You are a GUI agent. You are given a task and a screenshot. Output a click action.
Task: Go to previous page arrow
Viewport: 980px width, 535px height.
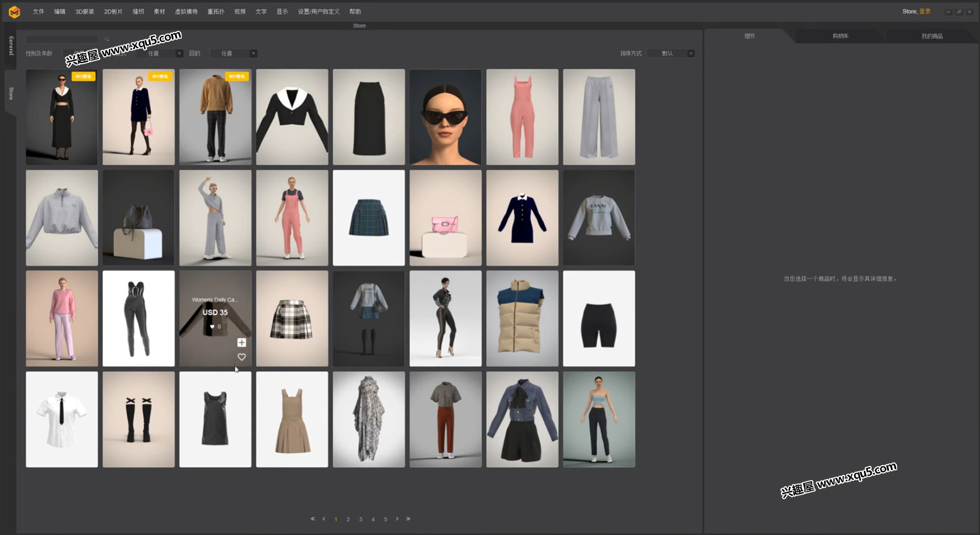point(324,519)
